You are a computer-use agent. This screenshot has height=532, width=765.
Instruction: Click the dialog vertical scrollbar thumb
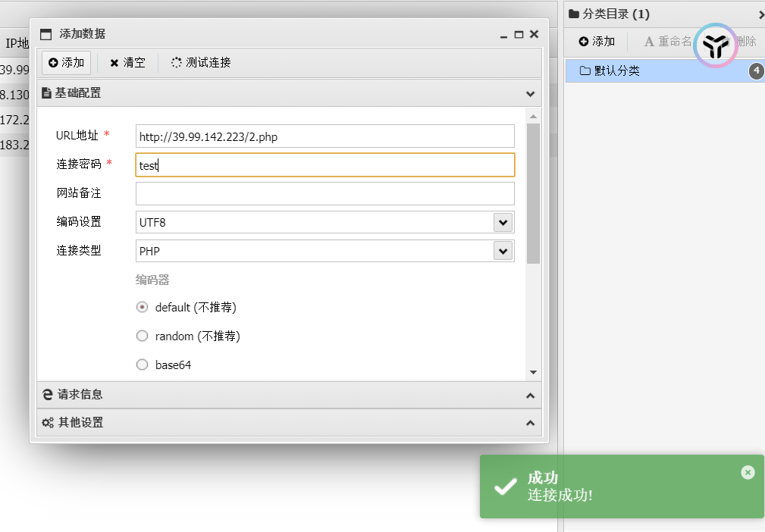(533, 193)
